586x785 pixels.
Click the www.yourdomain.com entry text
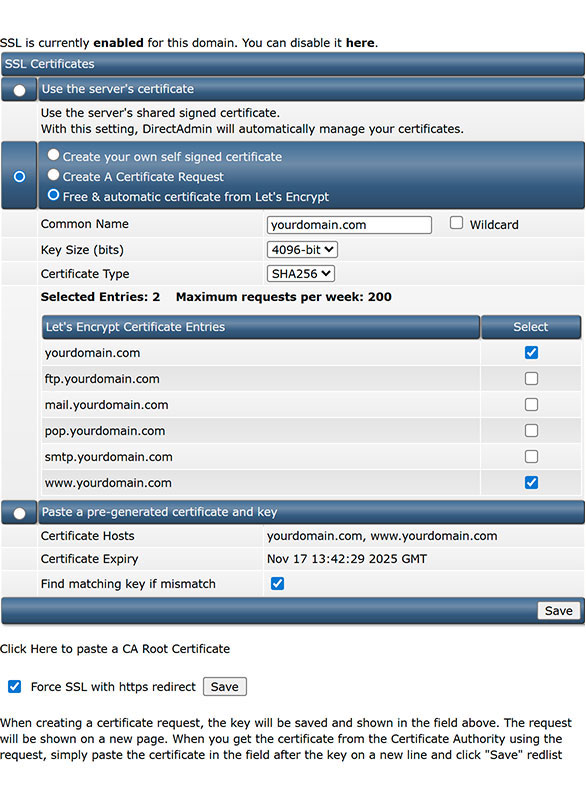(x=108, y=483)
